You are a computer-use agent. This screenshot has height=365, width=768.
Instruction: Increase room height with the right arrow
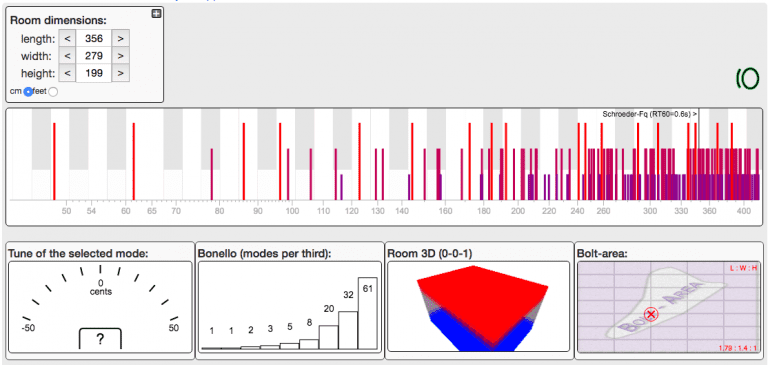pos(120,73)
